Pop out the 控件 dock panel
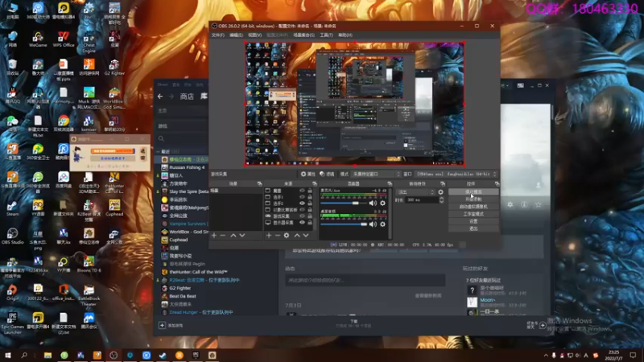Viewport: 644px width, 362px height. (497, 184)
